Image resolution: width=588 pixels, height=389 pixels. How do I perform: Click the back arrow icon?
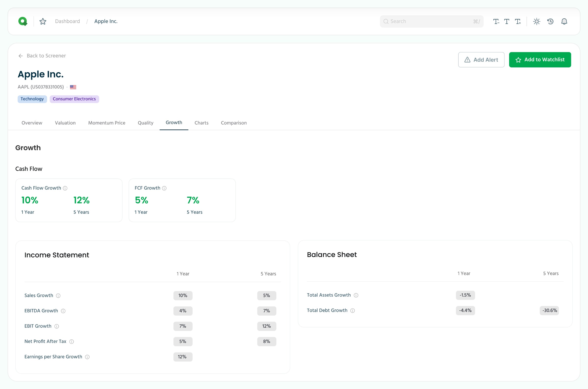click(x=21, y=56)
